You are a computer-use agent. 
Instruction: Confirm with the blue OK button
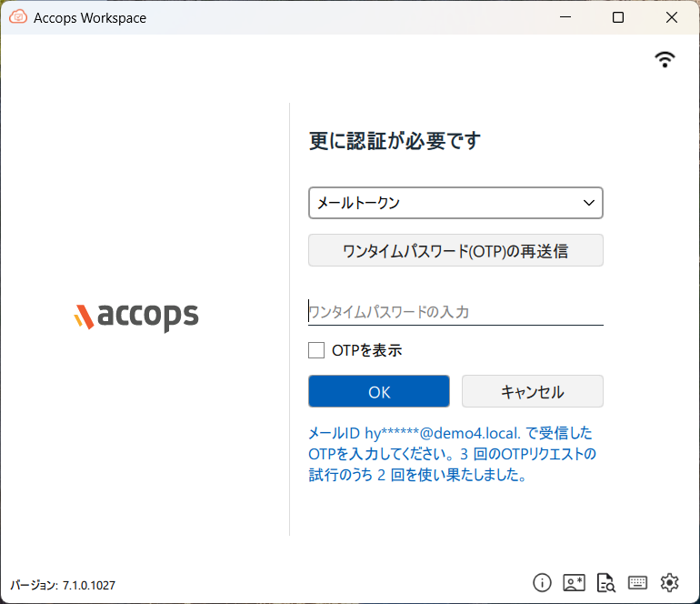pyautogui.click(x=379, y=391)
